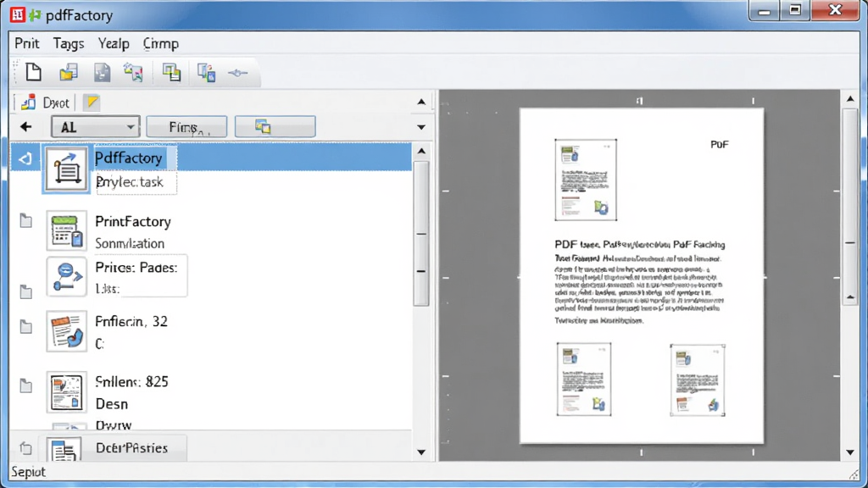Open the Tags menu
The height and width of the screenshot is (488, 868).
69,43
